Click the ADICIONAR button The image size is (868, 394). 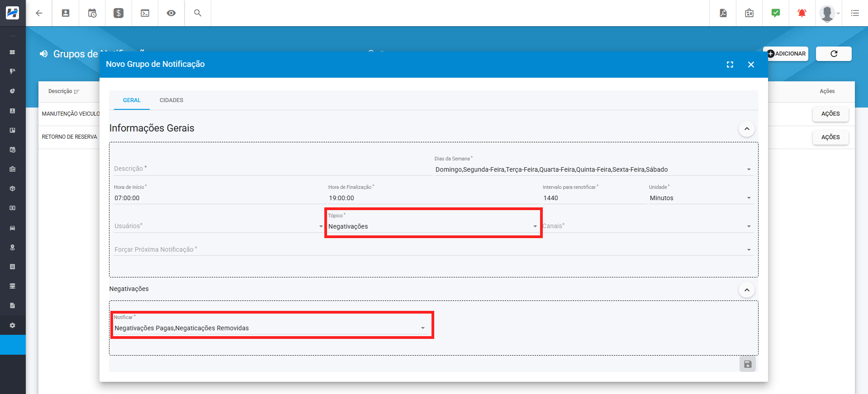tap(786, 54)
